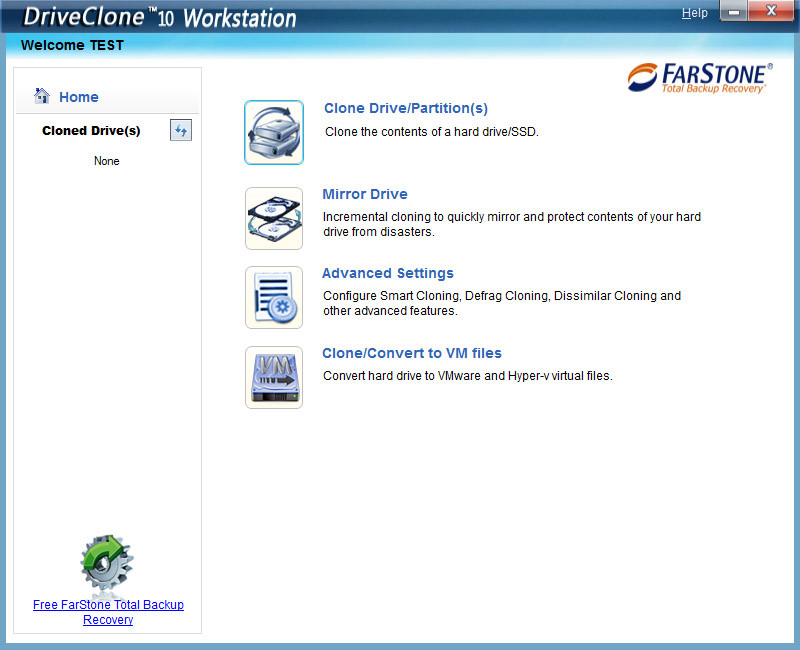Click the 'Incremental cloning to quickly mirror' description
The width and height of the screenshot is (800, 650).
[x=512, y=224]
